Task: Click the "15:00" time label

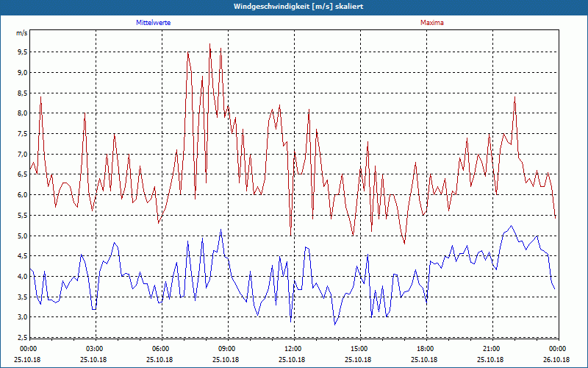Action: [x=359, y=349]
